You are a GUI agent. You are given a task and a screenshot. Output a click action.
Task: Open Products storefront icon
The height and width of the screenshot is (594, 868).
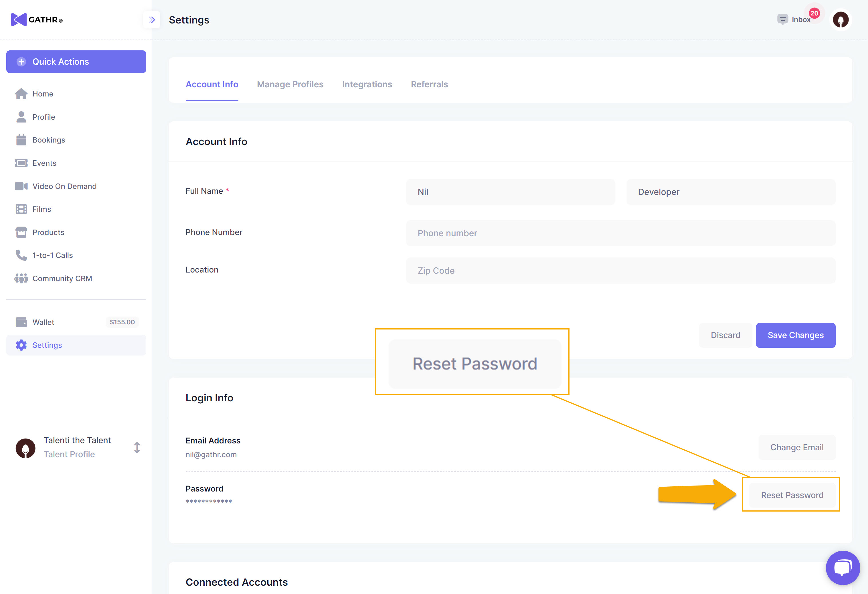[21, 232]
